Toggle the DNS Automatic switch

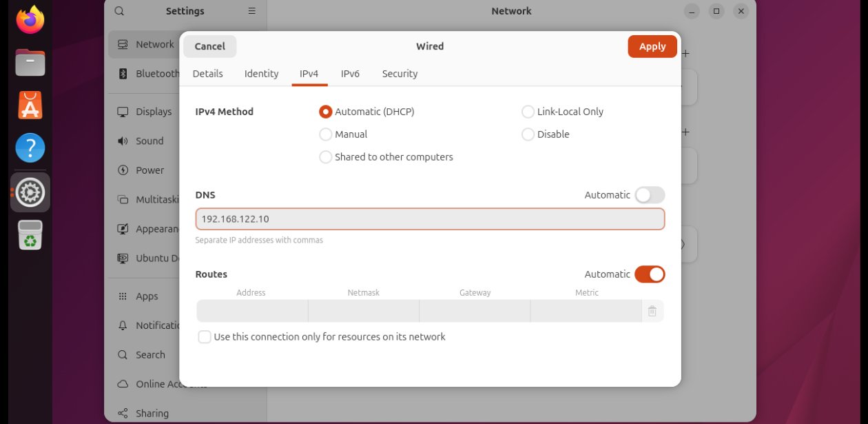(650, 195)
